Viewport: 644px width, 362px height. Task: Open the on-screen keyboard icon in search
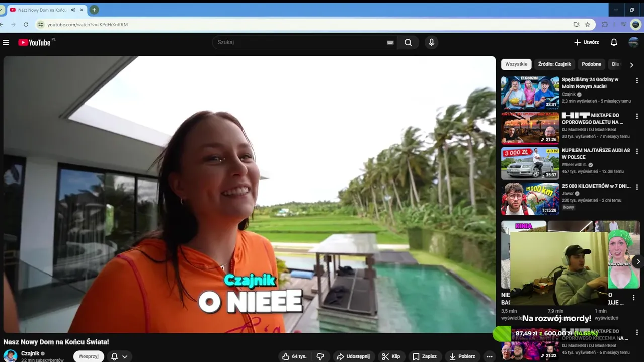coord(390,43)
